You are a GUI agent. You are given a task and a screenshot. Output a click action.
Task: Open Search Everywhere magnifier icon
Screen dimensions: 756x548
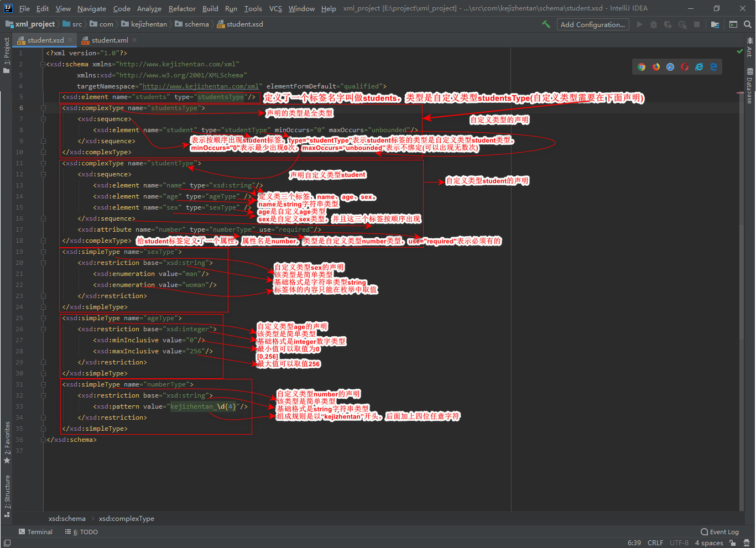[x=748, y=24]
